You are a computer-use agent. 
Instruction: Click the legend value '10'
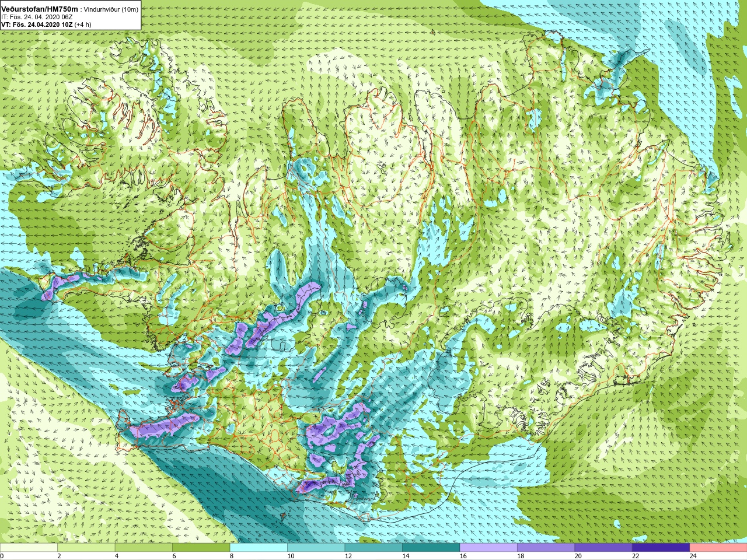tap(291, 556)
